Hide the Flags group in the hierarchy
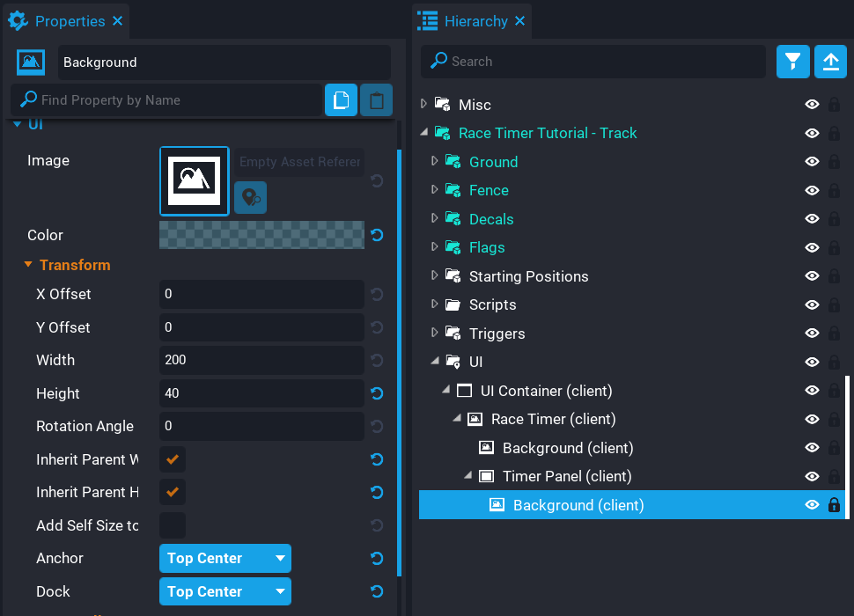854x616 pixels. coord(811,247)
